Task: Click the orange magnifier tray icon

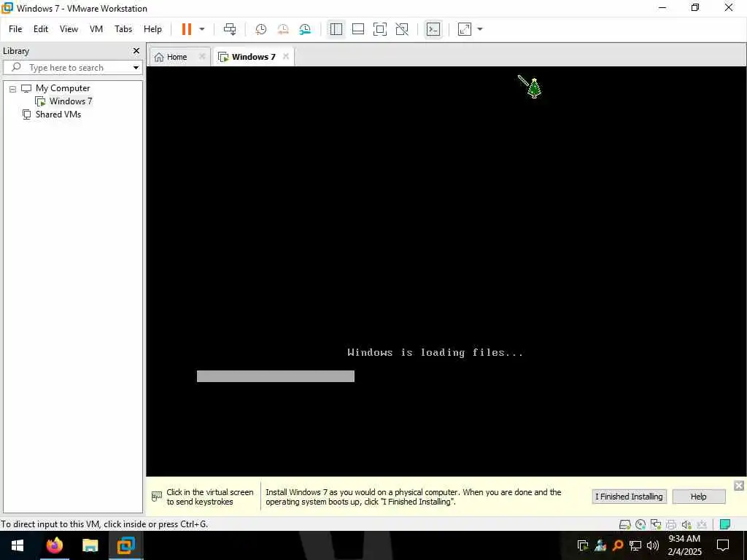Action: coord(618,545)
